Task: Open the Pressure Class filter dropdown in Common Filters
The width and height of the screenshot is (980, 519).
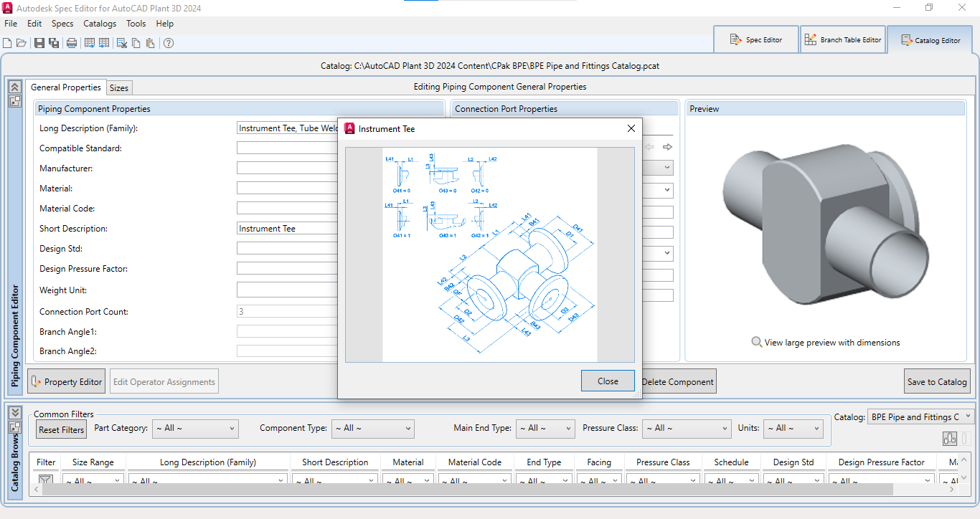Action: (687, 428)
